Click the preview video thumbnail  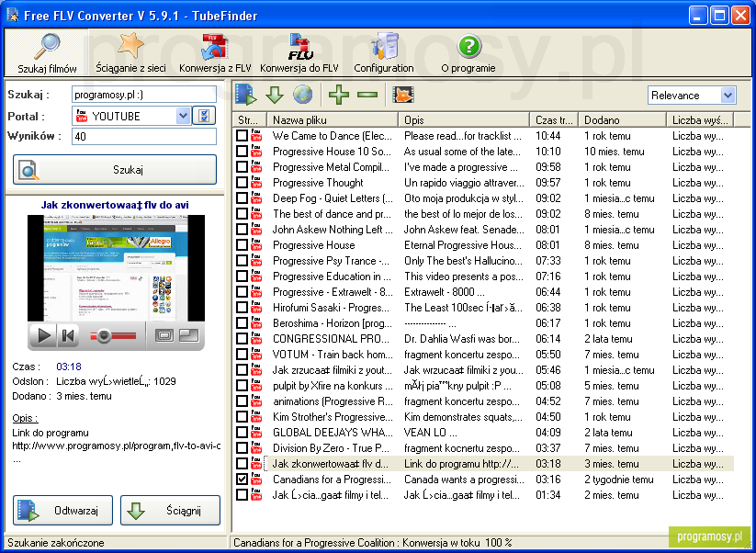[x=116, y=268]
